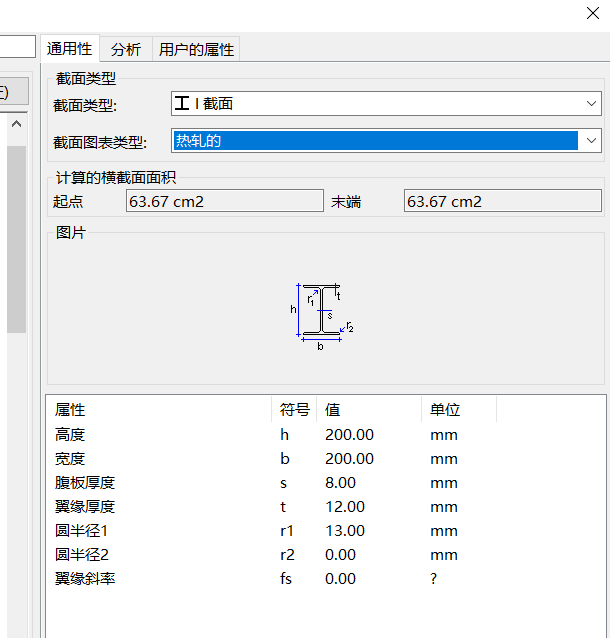The width and height of the screenshot is (610, 638).
Task: Click the r1 radius value 13.00
Action: click(345, 531)
